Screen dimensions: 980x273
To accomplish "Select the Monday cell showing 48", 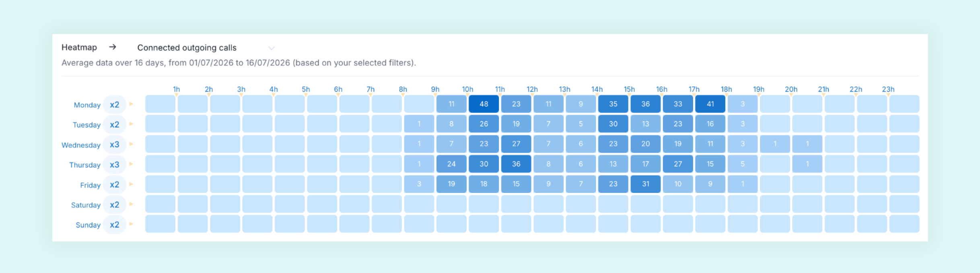I will point(484,104).
